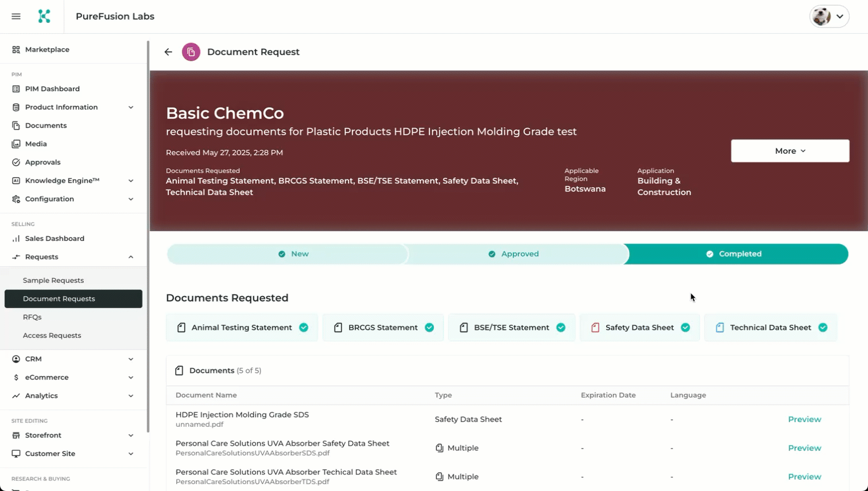This screenshot has width=868, height=491.
Task: Click the eCommerce dollar icon
Action: click(x=16, y=377)
